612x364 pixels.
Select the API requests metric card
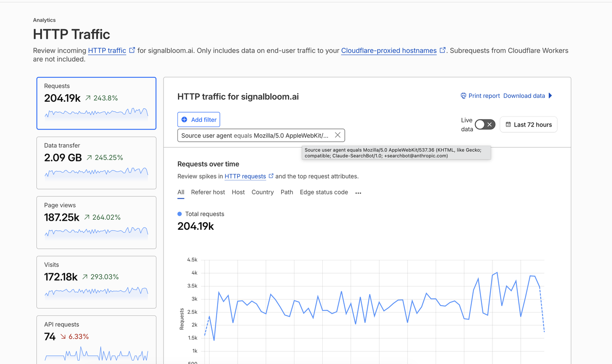pos(97,340)
